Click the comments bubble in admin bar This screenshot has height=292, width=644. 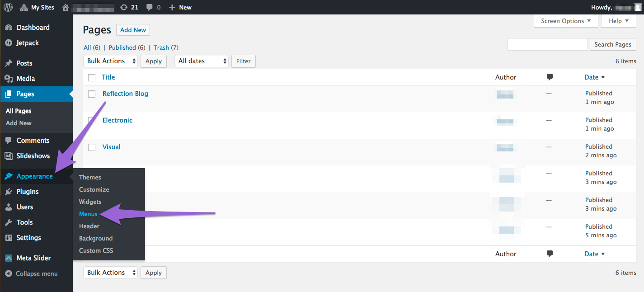pyautogui.click(x=153, y=7)
